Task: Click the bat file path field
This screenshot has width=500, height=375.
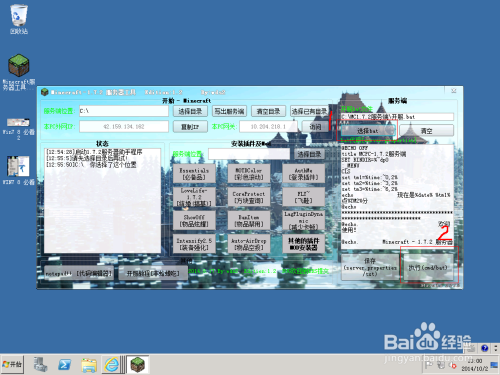Action: 397,117
